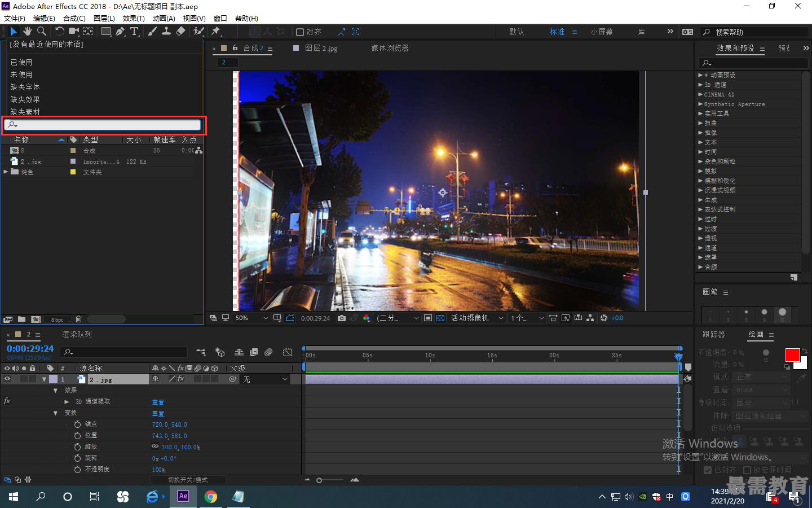Select the Hand tool

point(27,32)
